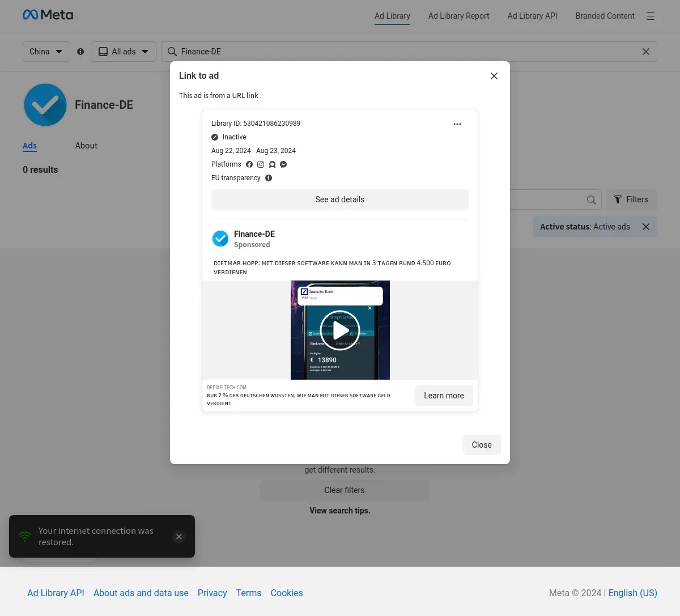Image resolution: width=680 pixels, height=616 pixels.
Task: Click the Finance-DE advertiser name in the ad
Action: [254, 234]
